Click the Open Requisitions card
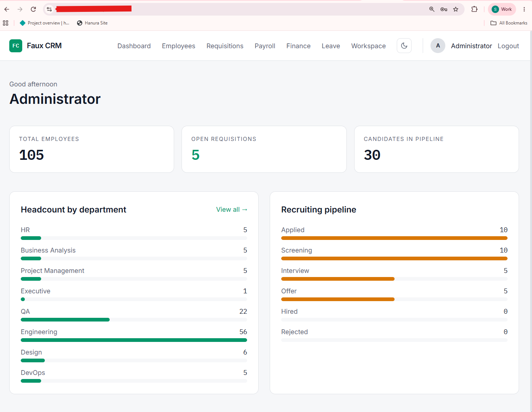This screenshot has width=532, height=412. [264, 149]
